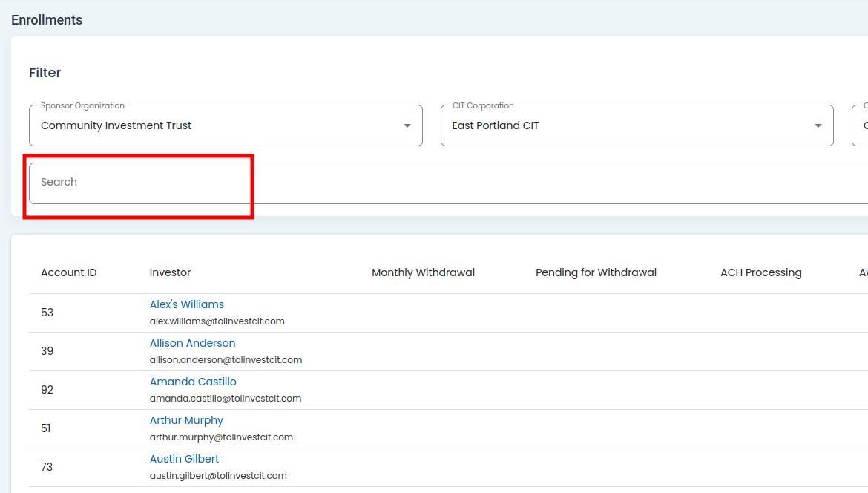Click the Monthly Withdrawal column header
Image resolution: width=868 pixels, height=493 pixels.
(x=423, y=272)
